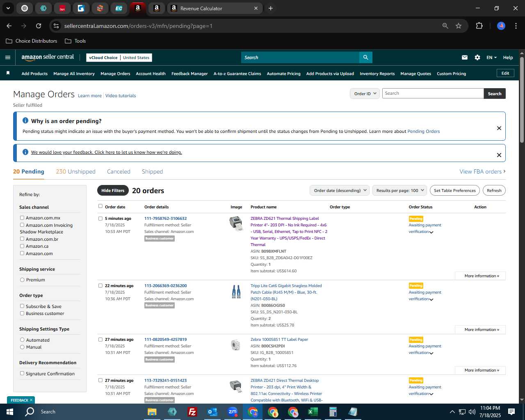Open the Chrome three-dot menu

(515, 26)
